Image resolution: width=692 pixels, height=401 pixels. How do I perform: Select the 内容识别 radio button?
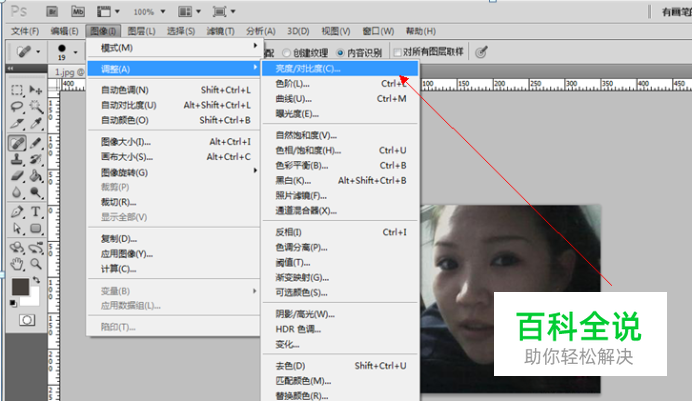(x=340, y=53)
